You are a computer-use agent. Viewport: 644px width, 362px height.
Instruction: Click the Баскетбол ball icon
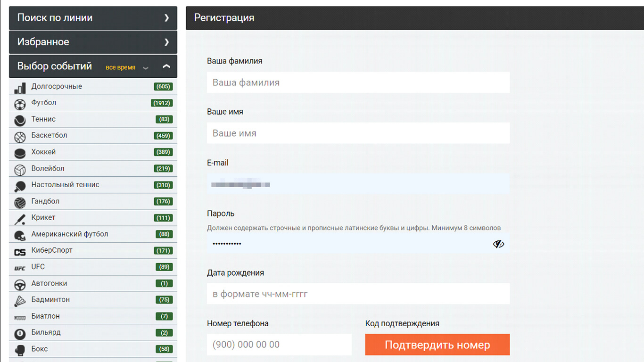pyautogui.click(x=20, y=137)
